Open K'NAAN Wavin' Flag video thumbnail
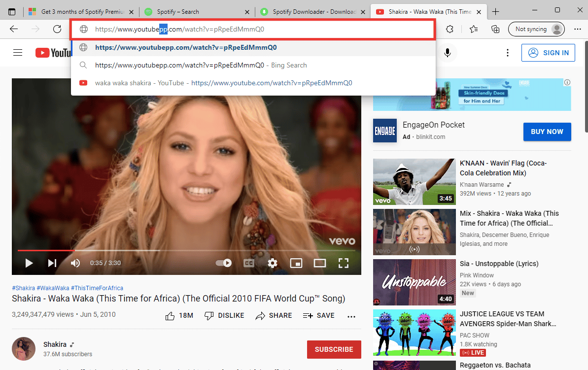 (x=415, y=181)
